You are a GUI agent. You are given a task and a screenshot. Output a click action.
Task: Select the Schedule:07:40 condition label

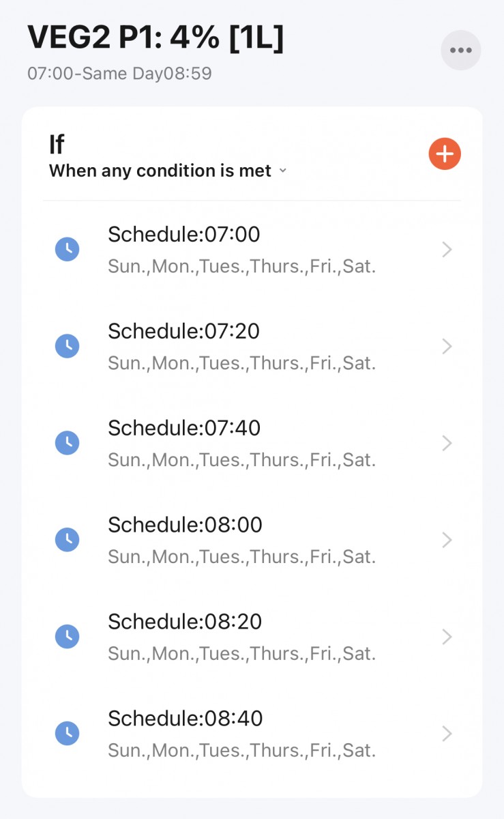[185, 428]
